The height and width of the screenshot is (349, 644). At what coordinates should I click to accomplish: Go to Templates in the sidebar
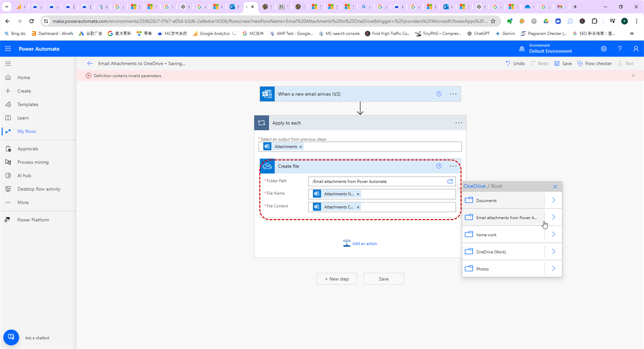pyautogui.click(x=27, y=105)
